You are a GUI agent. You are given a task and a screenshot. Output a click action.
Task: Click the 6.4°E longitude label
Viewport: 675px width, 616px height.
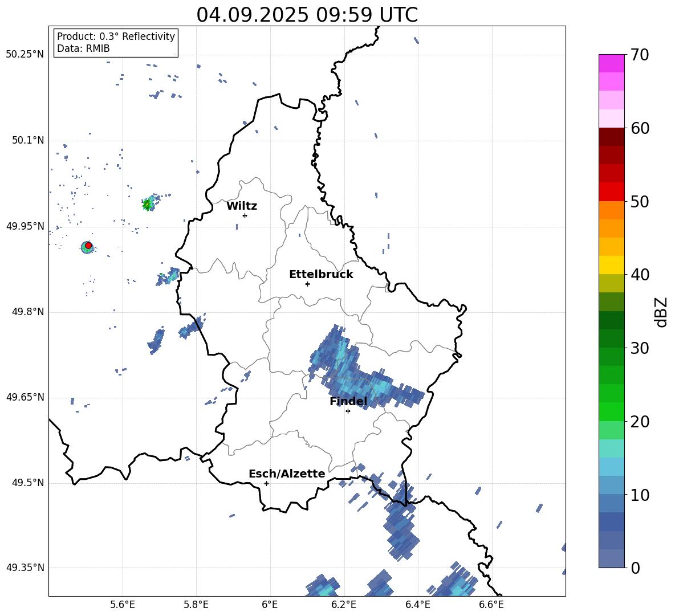[x=417, y=605]
